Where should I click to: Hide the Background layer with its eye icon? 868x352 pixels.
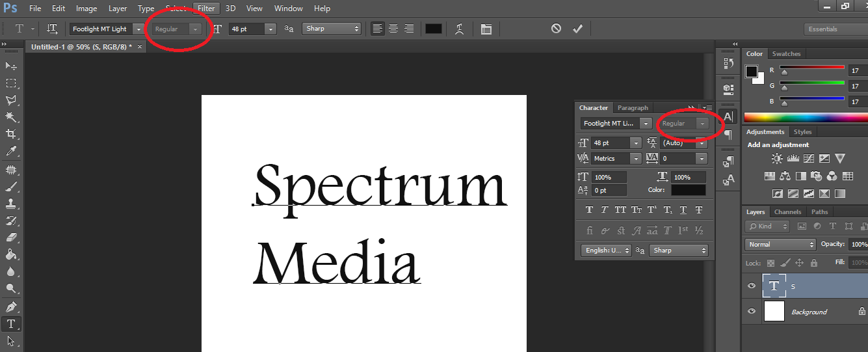tap(752, 312)
